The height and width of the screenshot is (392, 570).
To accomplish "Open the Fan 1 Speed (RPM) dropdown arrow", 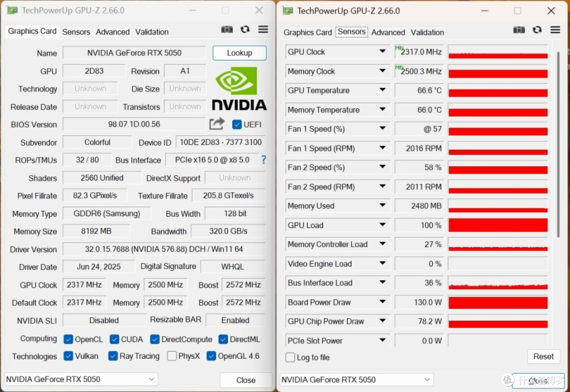I will pos(383,148).
